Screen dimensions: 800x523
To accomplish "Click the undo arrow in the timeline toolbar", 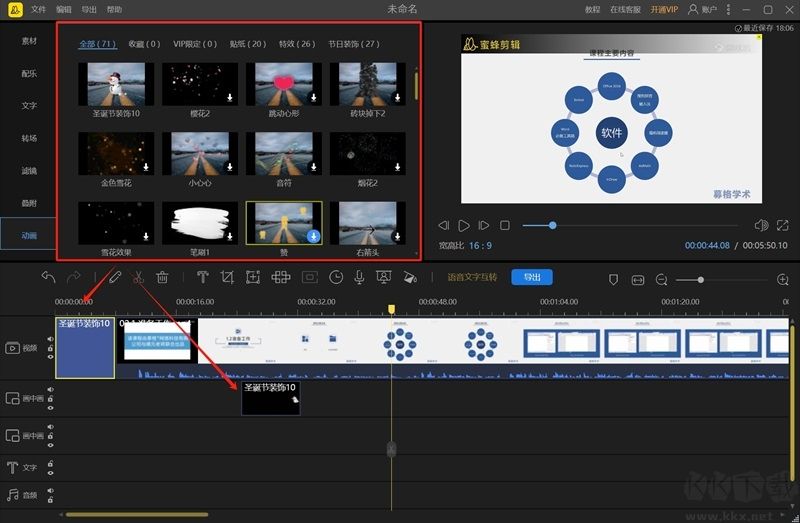I will [x=48, y=277].
